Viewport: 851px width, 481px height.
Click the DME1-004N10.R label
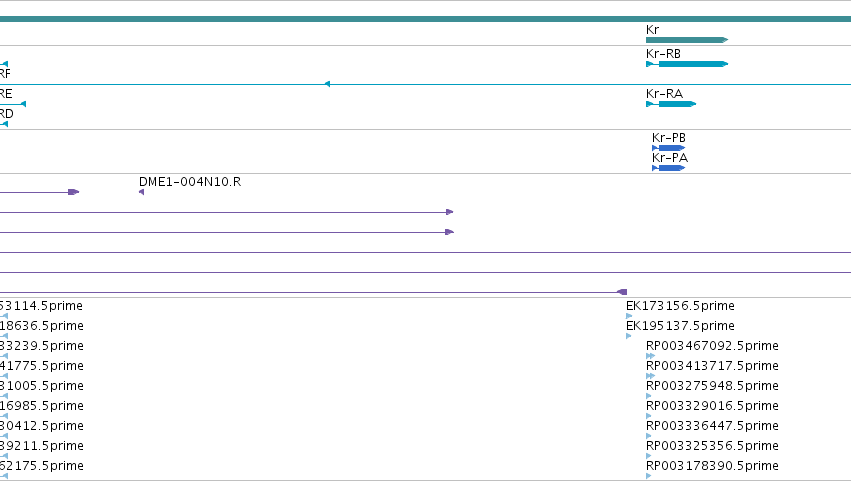click(x=190, y=182)
